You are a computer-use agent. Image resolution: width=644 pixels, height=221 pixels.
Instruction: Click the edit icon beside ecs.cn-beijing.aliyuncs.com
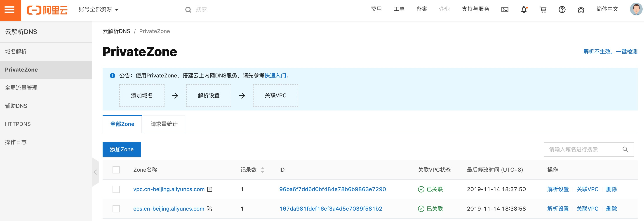point(209,209)
